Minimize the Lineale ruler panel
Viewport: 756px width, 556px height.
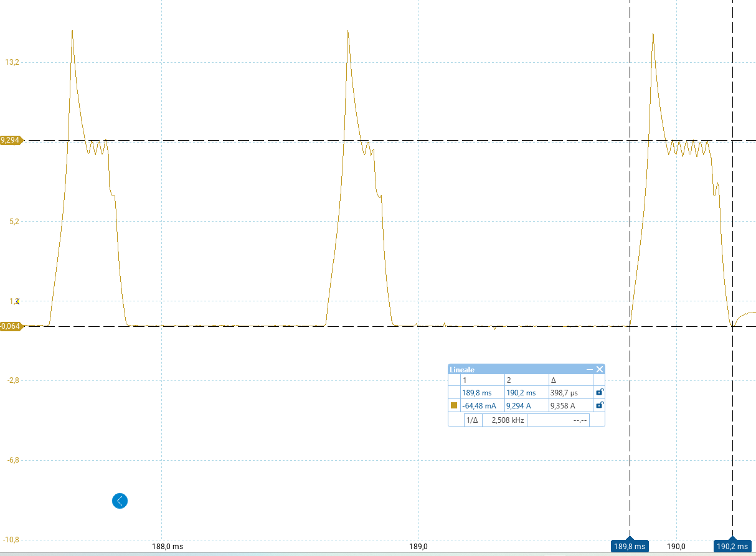click(589, 369)
